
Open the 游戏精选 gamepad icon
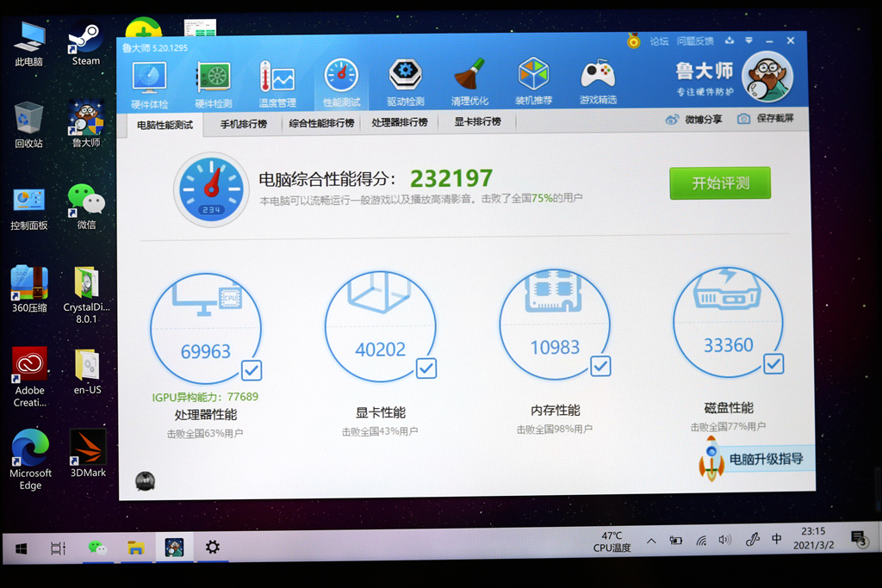click(x=598, y=81)
